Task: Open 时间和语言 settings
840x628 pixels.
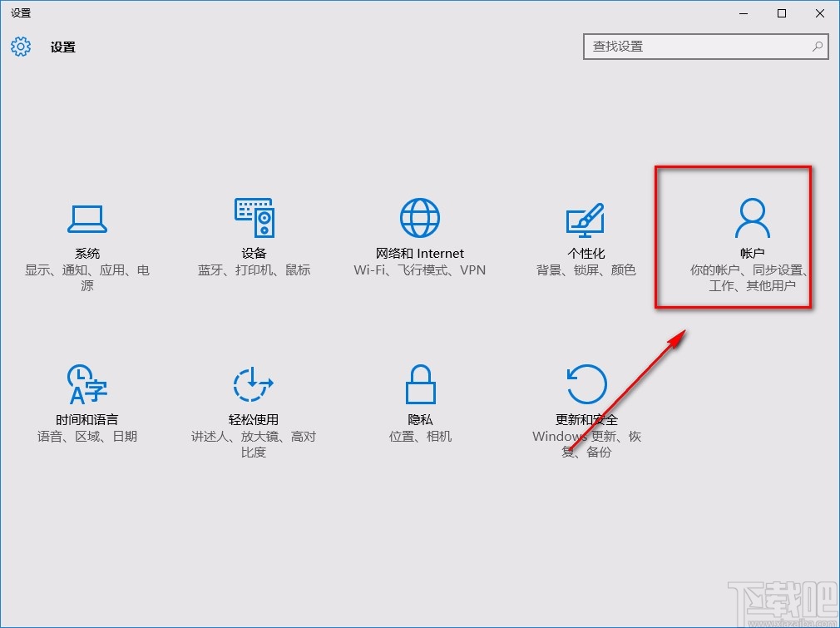Action: 86,403
